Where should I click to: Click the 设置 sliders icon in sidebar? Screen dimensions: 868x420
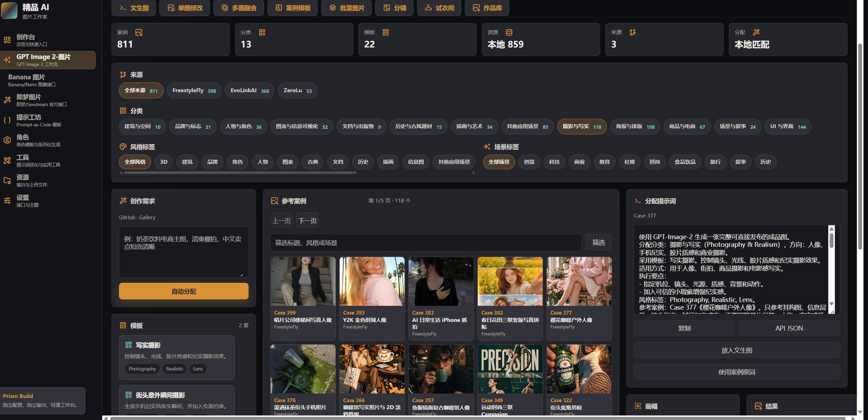point(7,200)
